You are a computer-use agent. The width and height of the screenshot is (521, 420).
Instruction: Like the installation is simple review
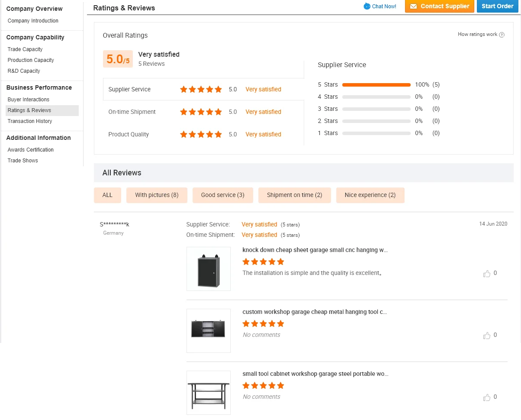pyautogui.click(x=487, y=274)
